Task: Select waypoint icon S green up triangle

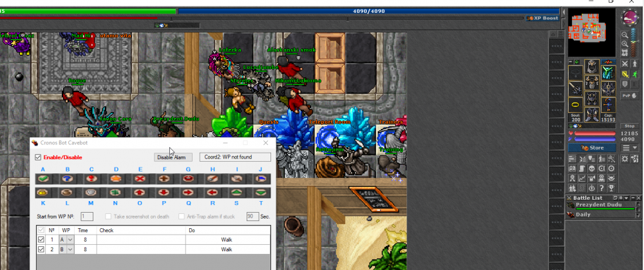Action: pyautogui.click(x=236, y=192)
